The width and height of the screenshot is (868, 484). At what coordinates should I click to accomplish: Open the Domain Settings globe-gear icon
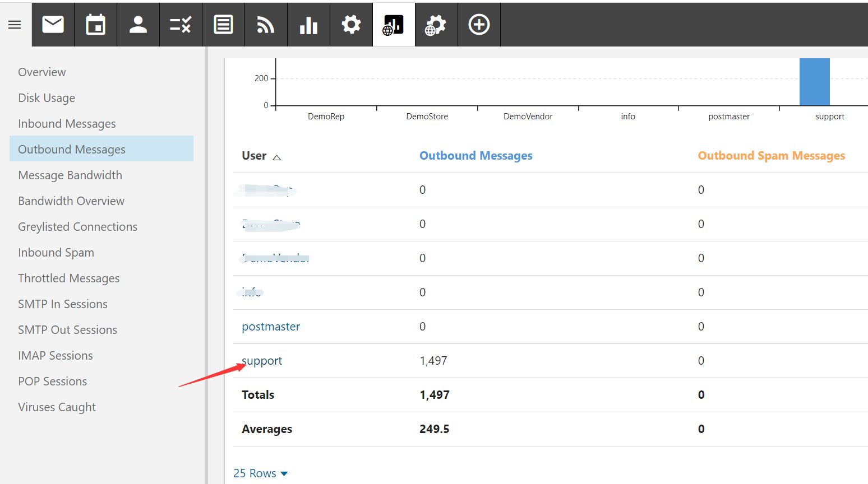pyautogui.click(x=436, y=24)
